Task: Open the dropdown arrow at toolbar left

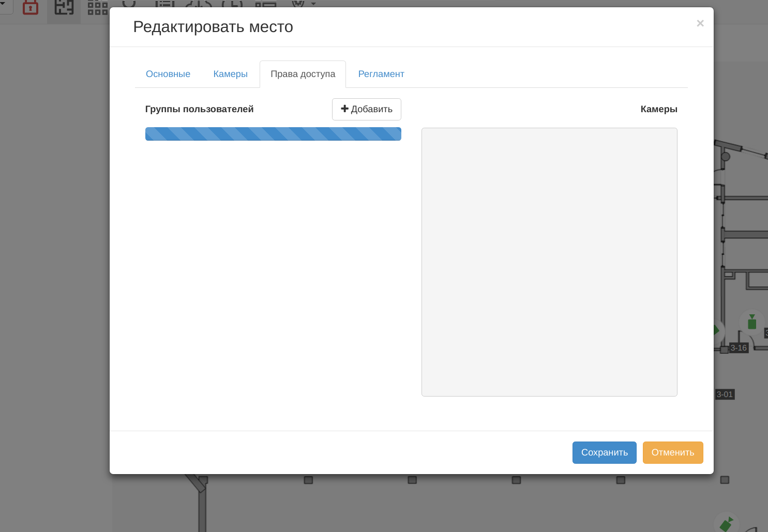Action: tap(3, 4)
